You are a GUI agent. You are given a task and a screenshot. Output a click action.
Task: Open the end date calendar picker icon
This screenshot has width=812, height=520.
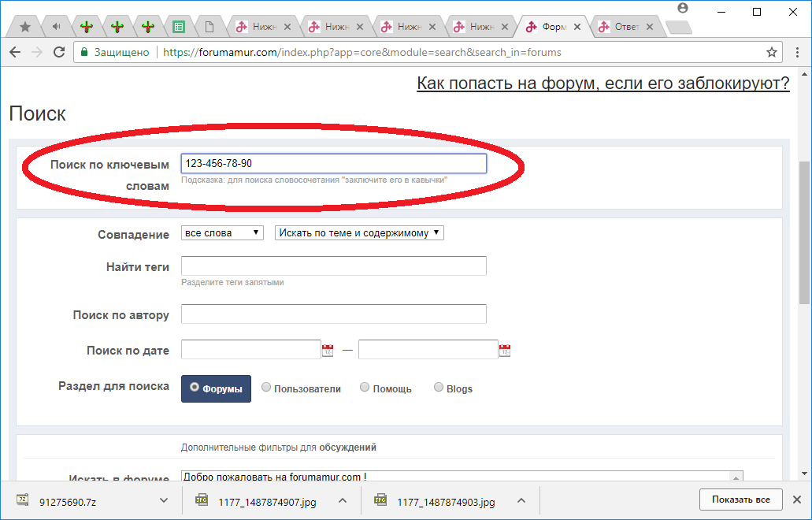point(505,351)
